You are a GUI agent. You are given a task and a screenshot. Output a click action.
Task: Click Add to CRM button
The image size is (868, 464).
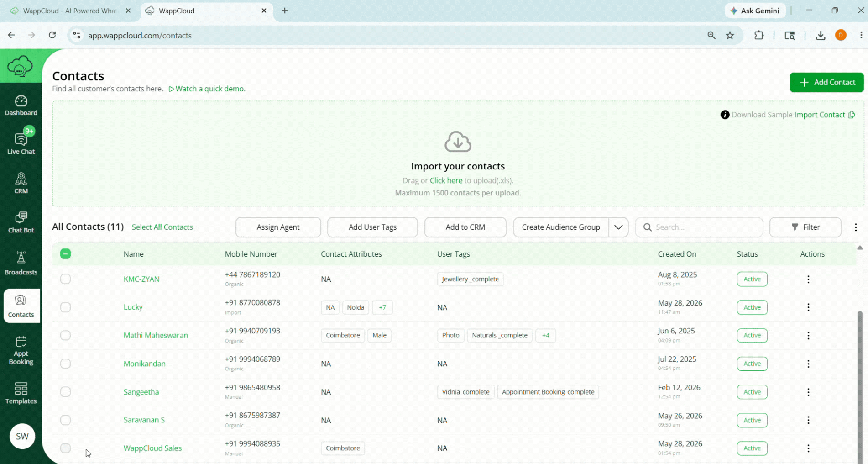[x=465, y=227]
